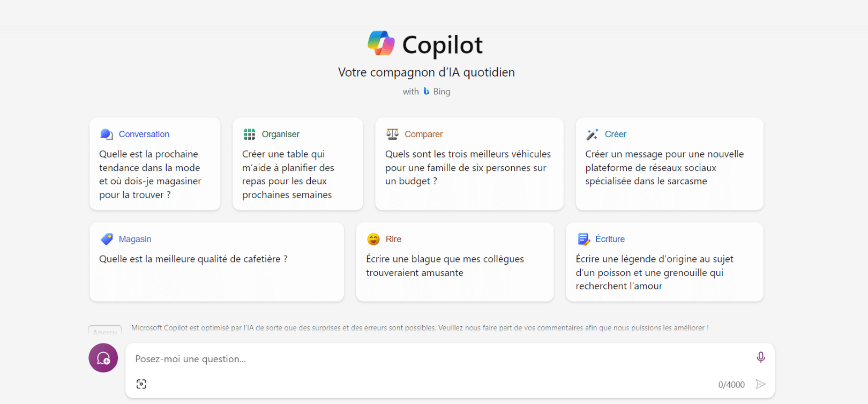This screenshot has width=868, height=404.
Task: Start a new topic with purple button
Action: point(103,358)
